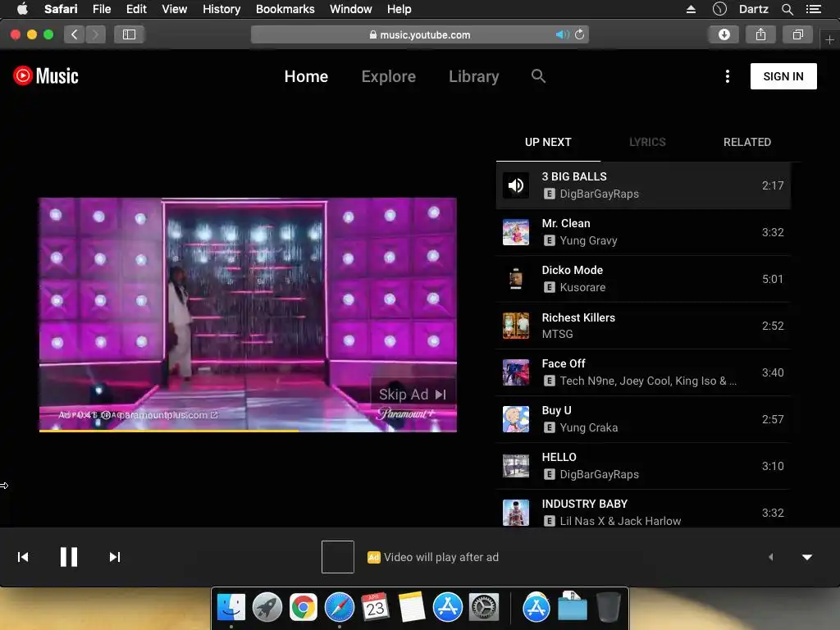Skip to next track
The width and height of the screenshot is (840, 630).
point(115,557)
